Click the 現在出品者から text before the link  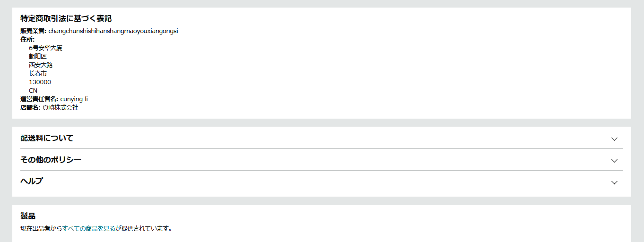point(41,229)
